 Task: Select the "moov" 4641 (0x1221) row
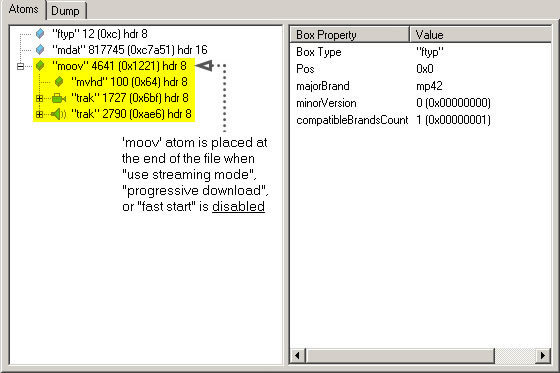click(x=119, y=66)
